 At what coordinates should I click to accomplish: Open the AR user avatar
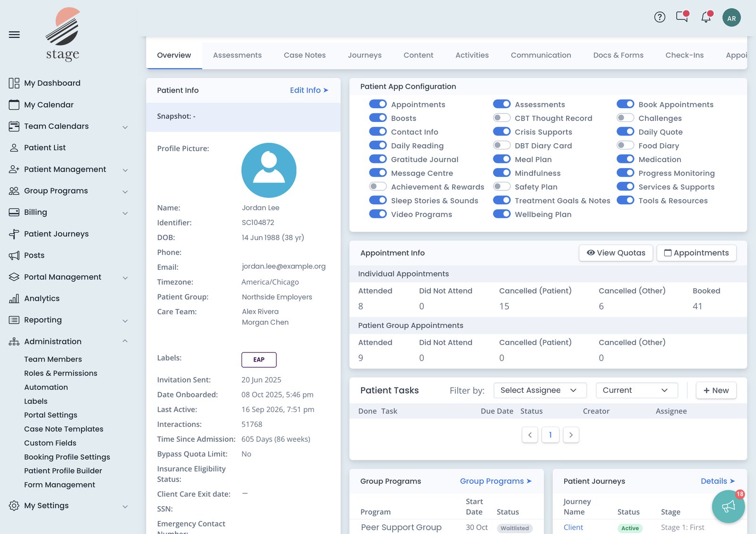coord(731,18)
